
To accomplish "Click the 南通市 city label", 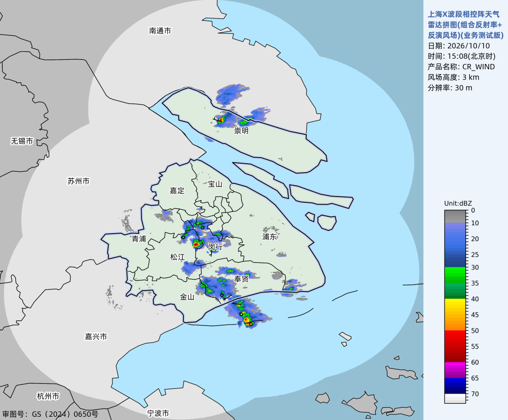I will tap(160, 31).
